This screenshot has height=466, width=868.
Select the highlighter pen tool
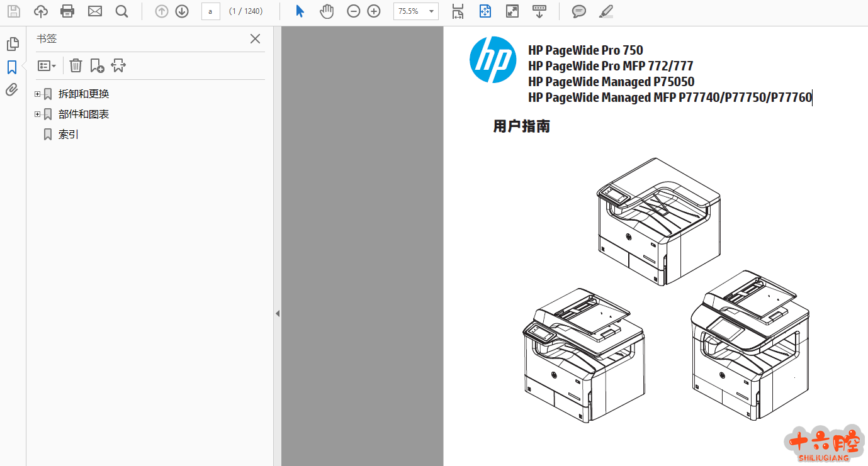point(606,11)
